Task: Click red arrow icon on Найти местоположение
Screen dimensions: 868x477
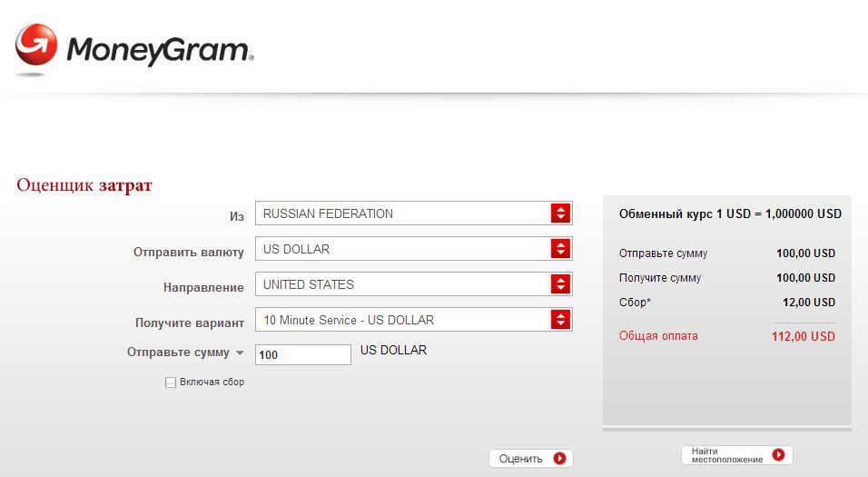Action: tap(778, 455)
